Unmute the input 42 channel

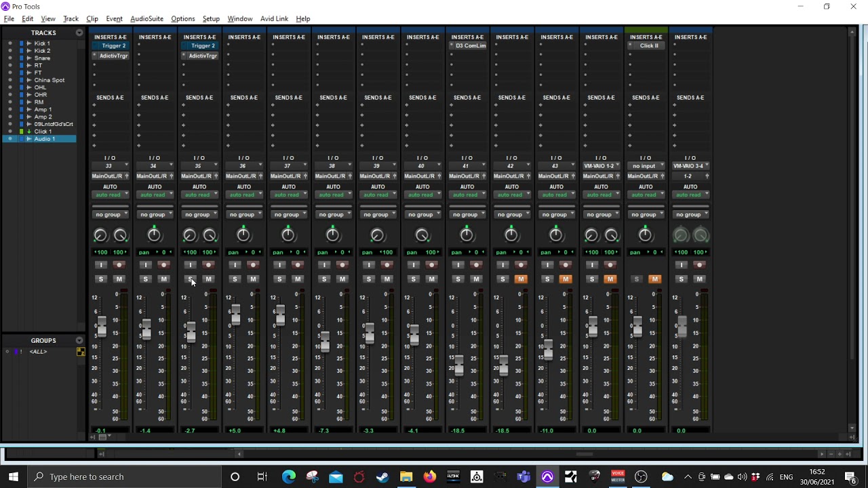521,279
